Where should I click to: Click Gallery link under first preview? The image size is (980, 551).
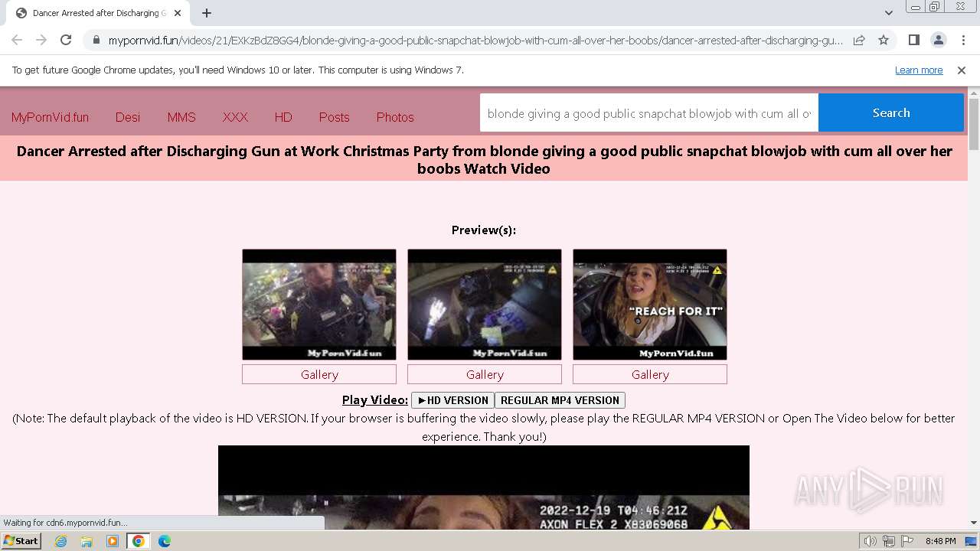point(319,374)
